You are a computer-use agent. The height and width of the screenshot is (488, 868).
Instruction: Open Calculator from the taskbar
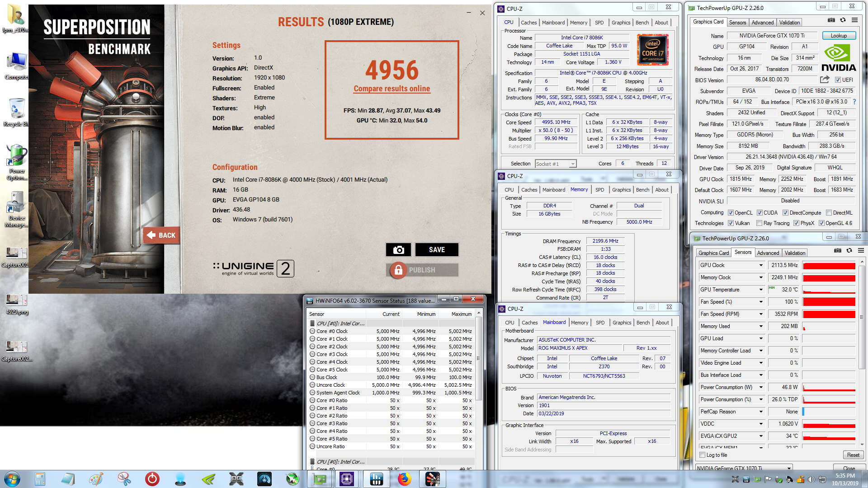pyautogui.click(x=40, y=479)
